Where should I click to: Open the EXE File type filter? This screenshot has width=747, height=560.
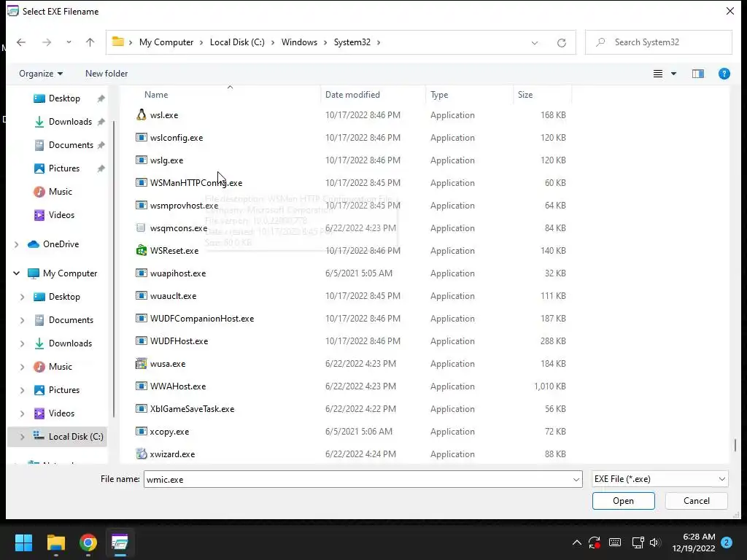click(x=659, y=479)
